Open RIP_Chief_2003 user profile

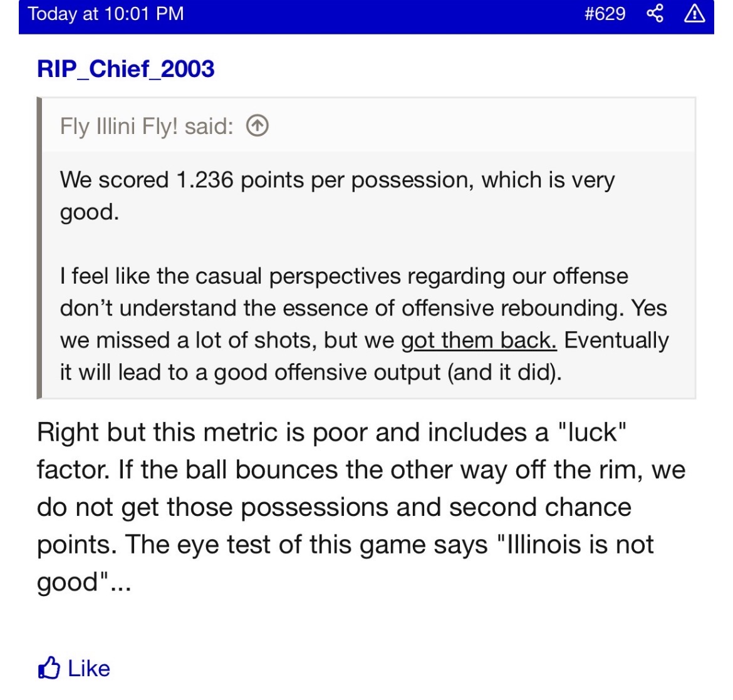click(126, 69)
